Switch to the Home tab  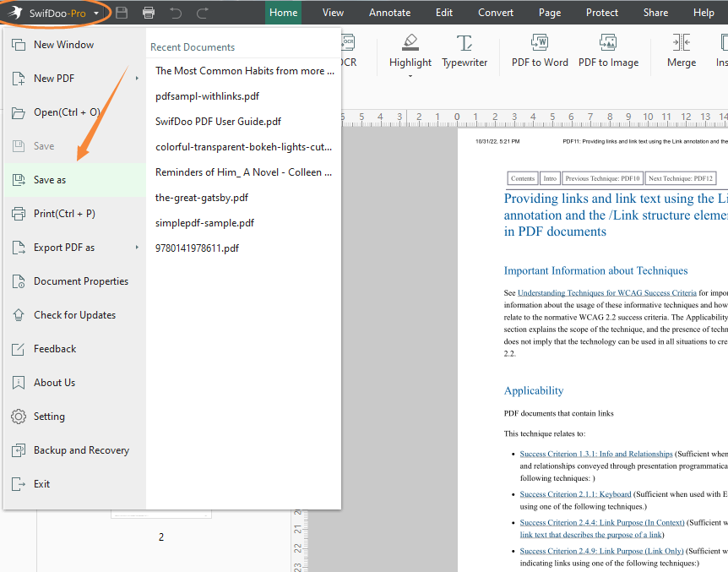[x=283, y=13]
